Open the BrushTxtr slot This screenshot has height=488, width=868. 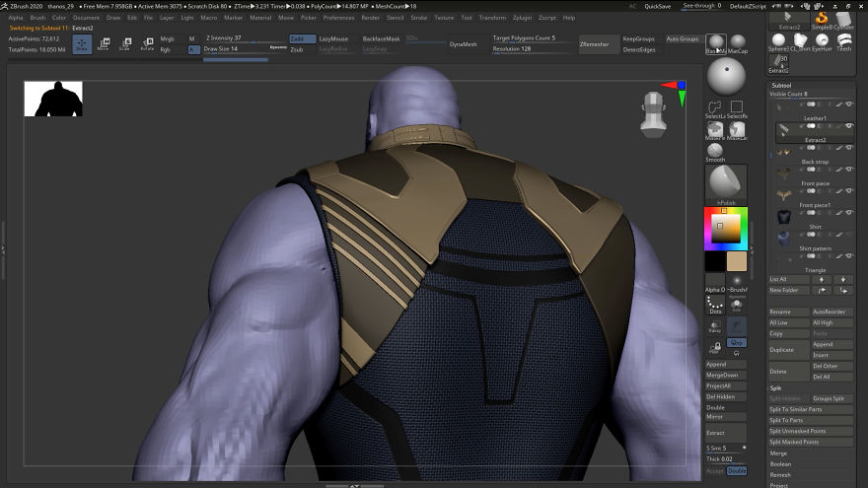click(x=737, y=283)
